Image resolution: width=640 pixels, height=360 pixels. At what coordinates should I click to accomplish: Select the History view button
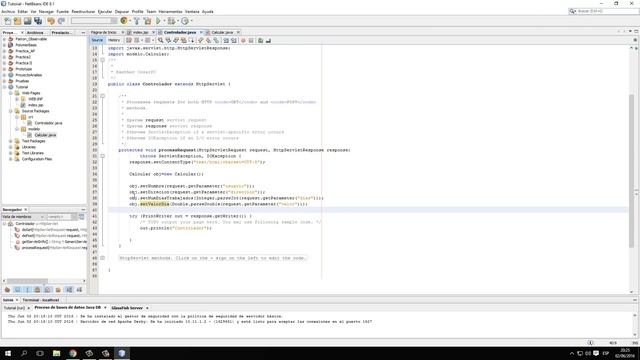point(114,40)
